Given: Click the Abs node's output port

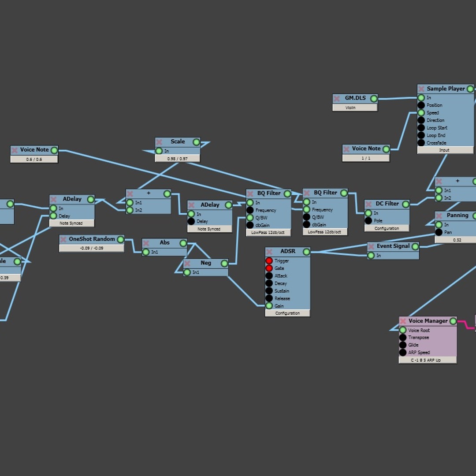Looking at the screenshot, I should click(183, 243).
